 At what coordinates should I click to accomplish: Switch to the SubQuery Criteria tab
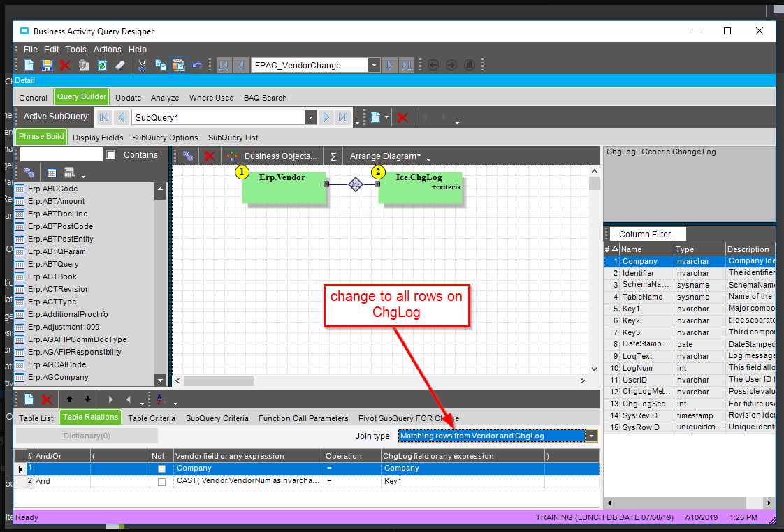(x=217, y=418)
